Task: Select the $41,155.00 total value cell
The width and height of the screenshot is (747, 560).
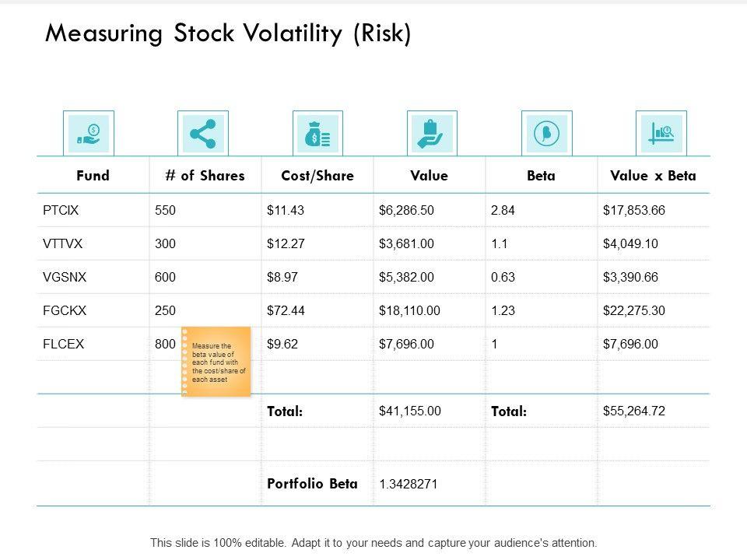Action: [409, 411]
